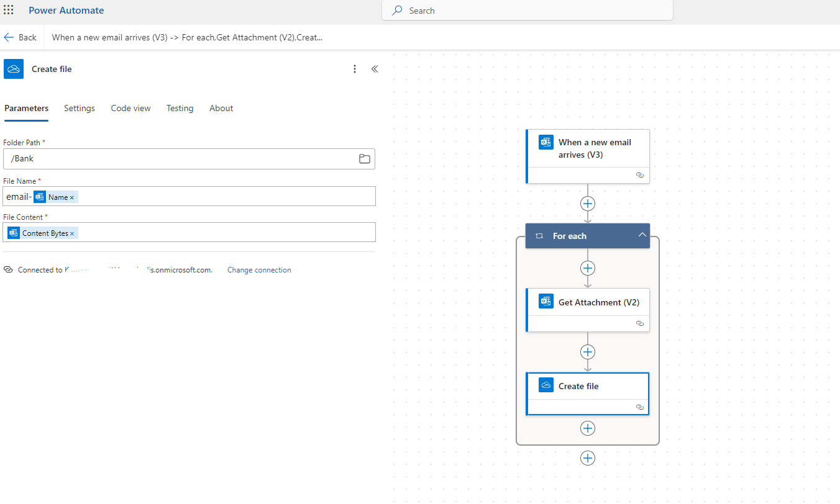Click Power Automate brand title

click(x=66, y=11)
